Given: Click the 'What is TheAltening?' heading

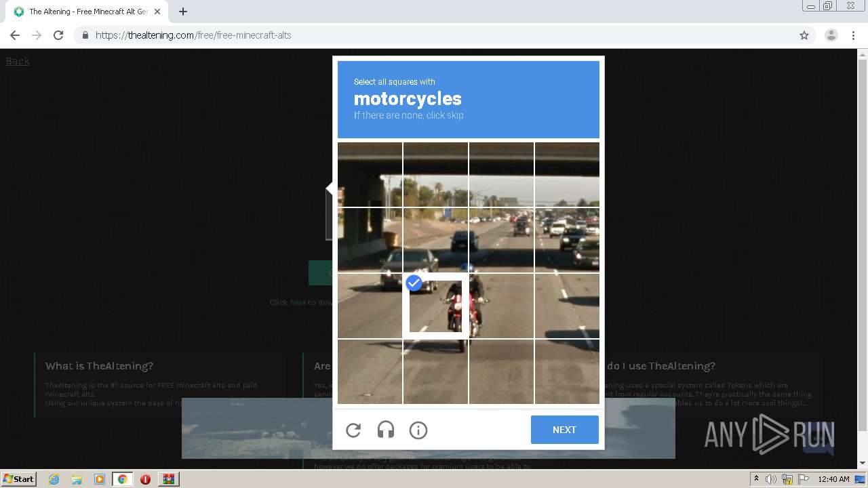Looking at the screenshot, I should tap(99, 366).
